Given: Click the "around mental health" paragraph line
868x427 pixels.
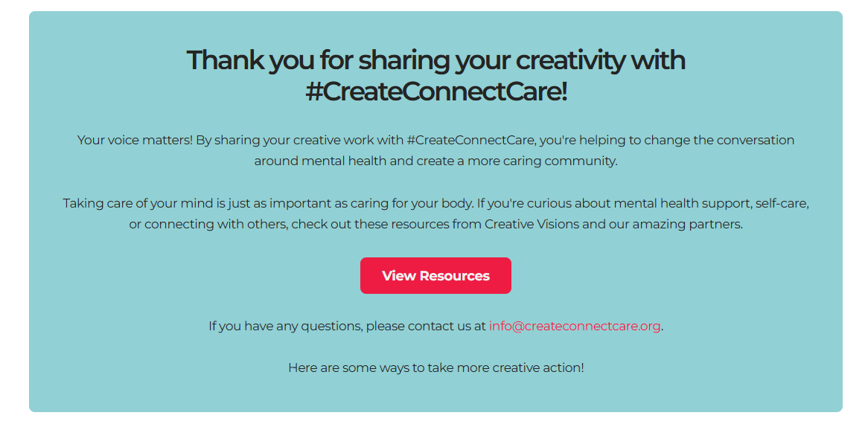Looking at the screenshot, I should [x=435, y=161].
